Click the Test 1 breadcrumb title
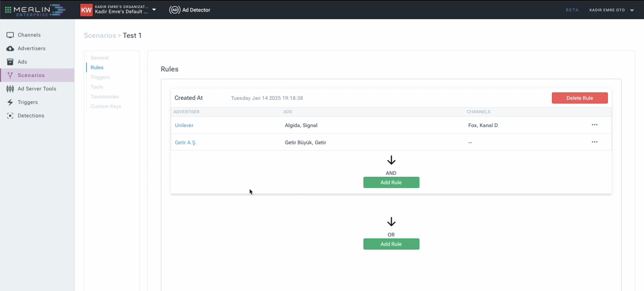644x291 pixels. click(x=132, y=36)
